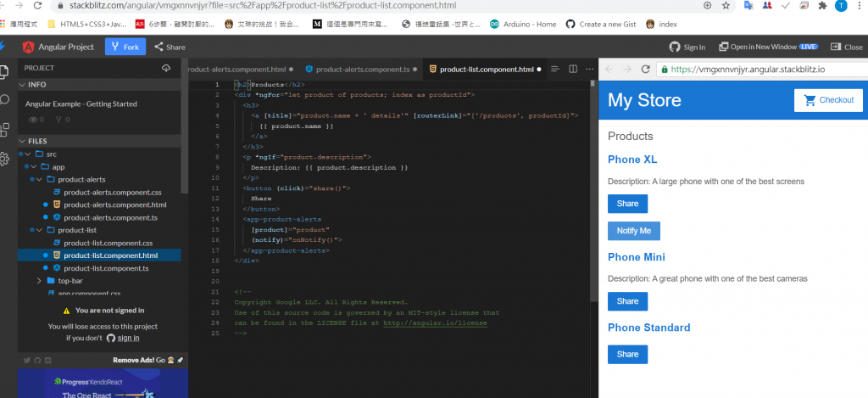The image size is (868, 398).
Task: Open product-list.component.ts in file tree
Action: (x=106, y=268)
